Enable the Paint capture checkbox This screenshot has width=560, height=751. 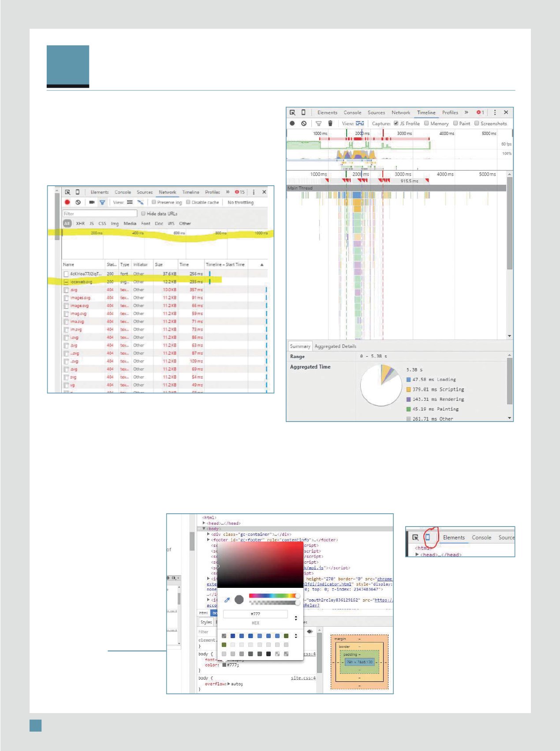pyautogui.click(x=455, y=123)
